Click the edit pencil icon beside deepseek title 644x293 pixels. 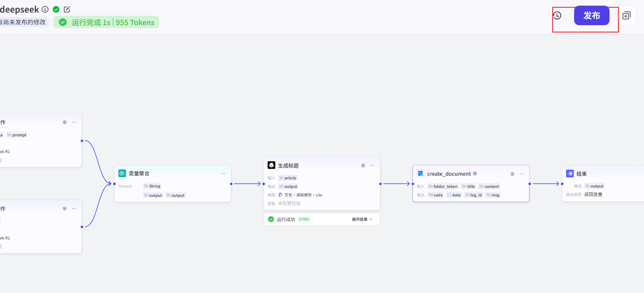coord(67,10)
